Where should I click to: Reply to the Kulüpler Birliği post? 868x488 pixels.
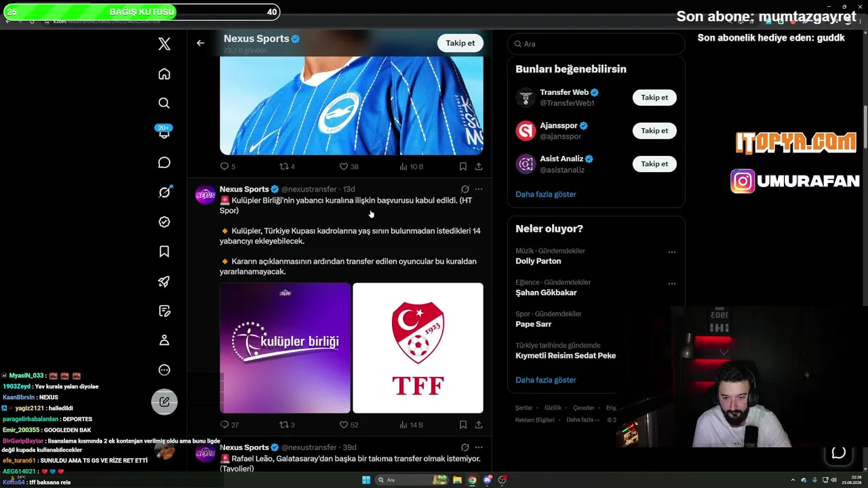click(x=224, y=425)
